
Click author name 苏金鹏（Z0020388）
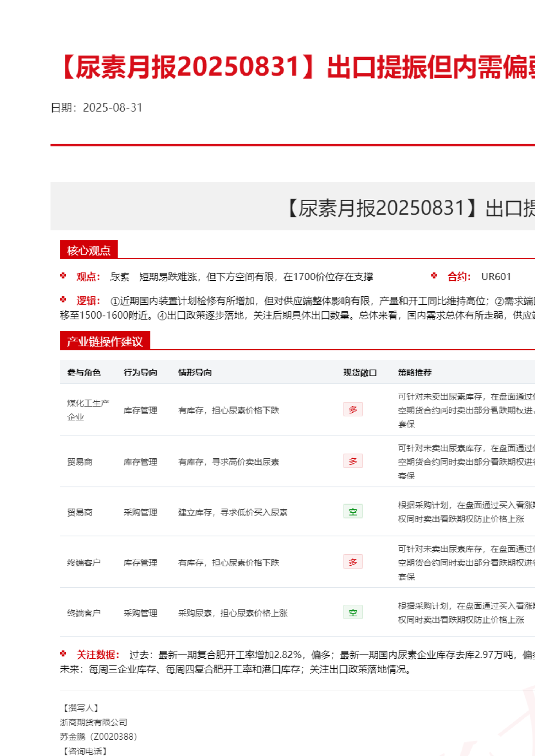point(98,737)
